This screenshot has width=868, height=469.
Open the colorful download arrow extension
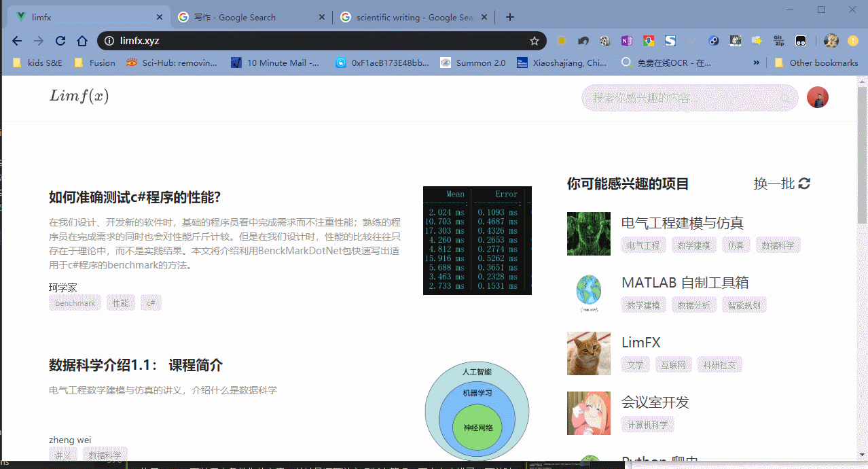pyautogui.click(x=649, y=41)
